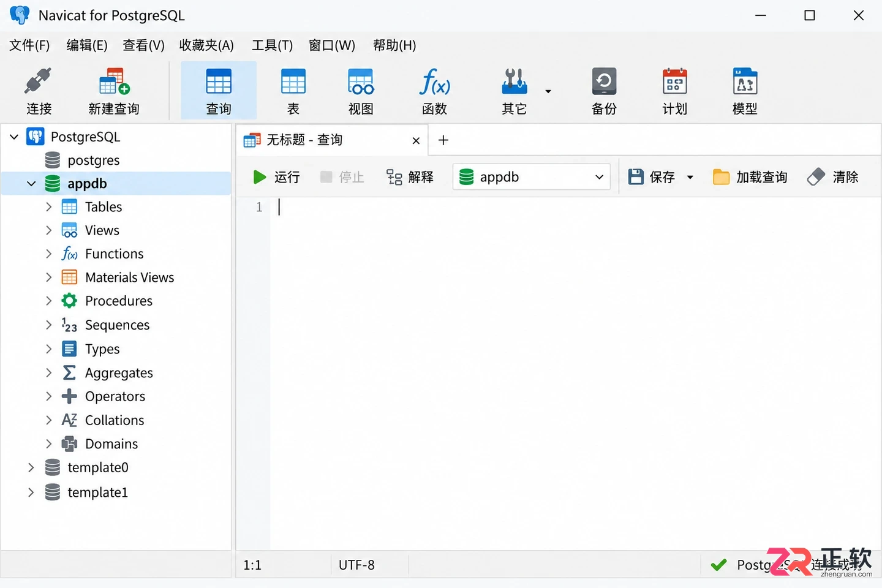
Task: Click the Others (其它) toolbar icon
Action: [x=514, y=91]
